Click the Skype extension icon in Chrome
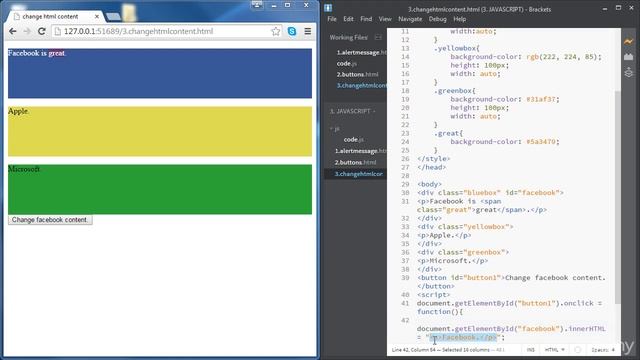640x360 pixels. pyautogui.click(x=292, y=31)
